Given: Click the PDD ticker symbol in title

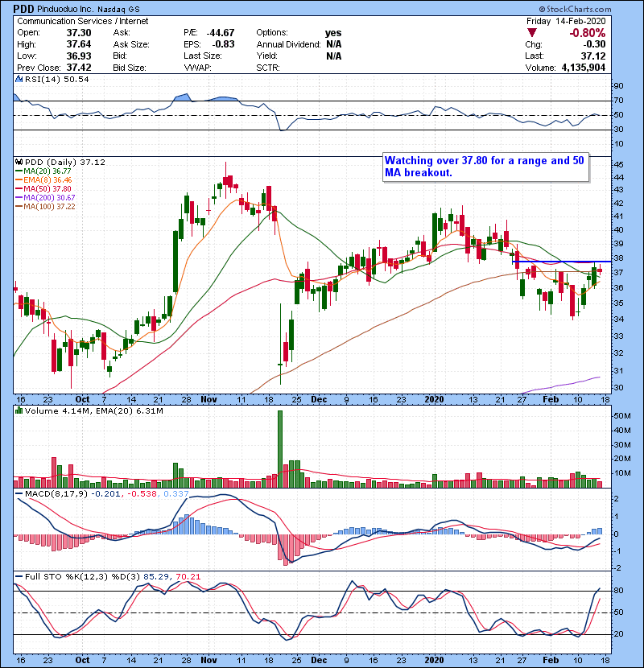Looking at the screenshot, I should [23, 9].
